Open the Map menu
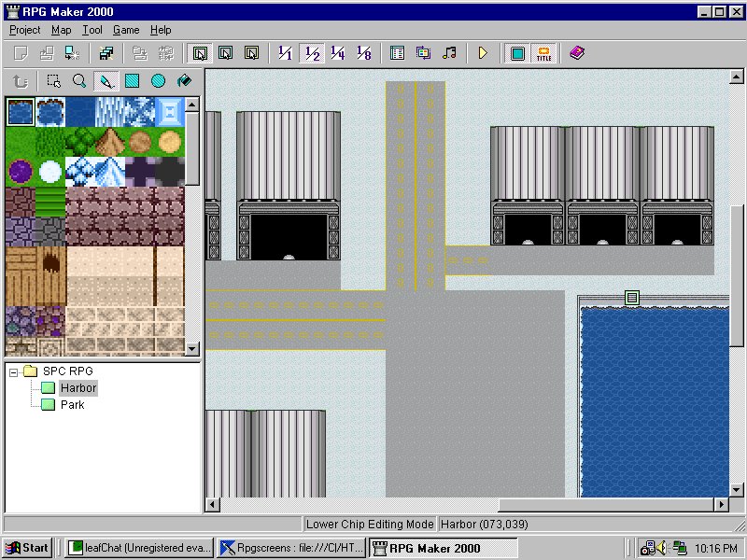The image size is (747, 560). coord(60,30)
